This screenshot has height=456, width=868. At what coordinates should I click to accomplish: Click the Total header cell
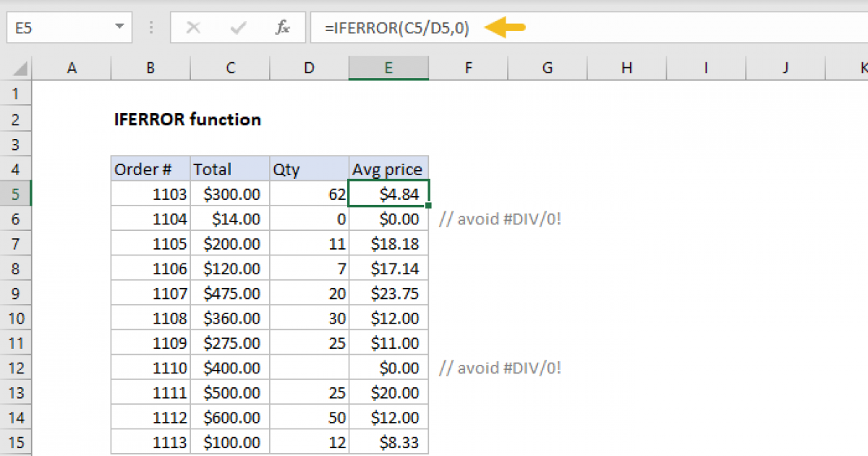(x=229, y=169)
